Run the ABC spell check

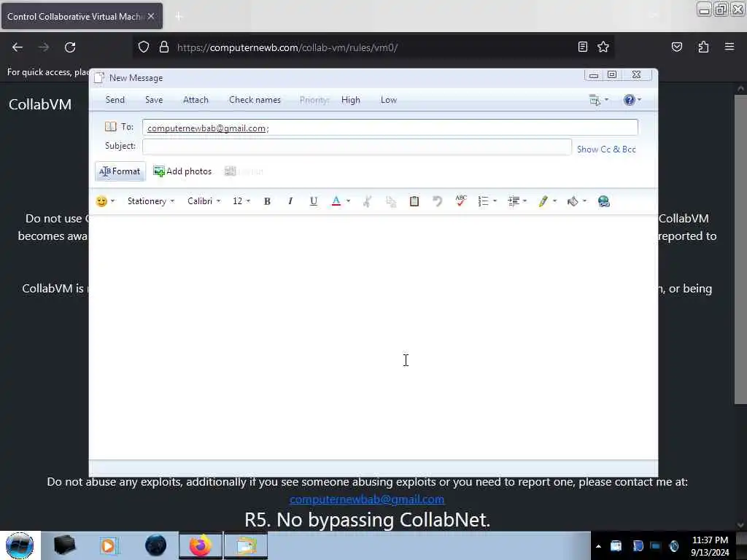point(461,201)
